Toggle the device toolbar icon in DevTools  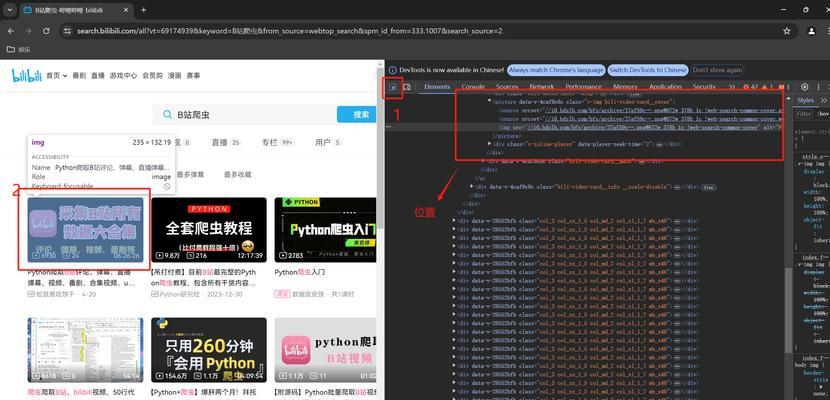(407, 87)
